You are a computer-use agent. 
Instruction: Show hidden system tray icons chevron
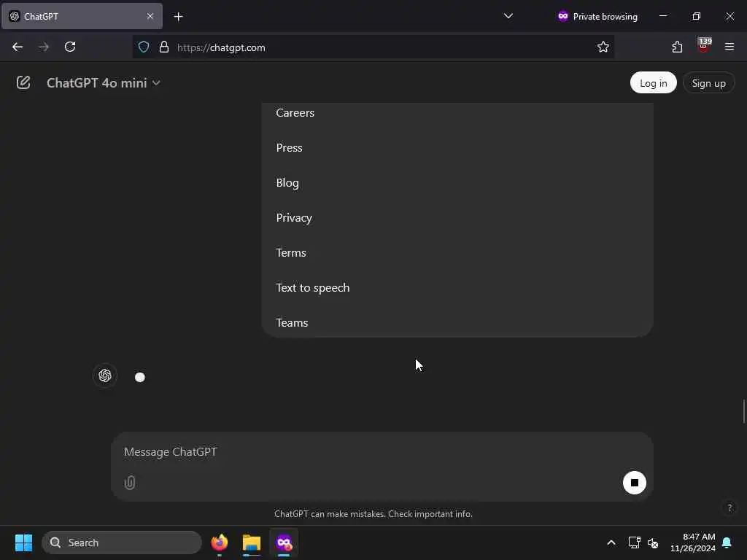[x=611, y=542]
